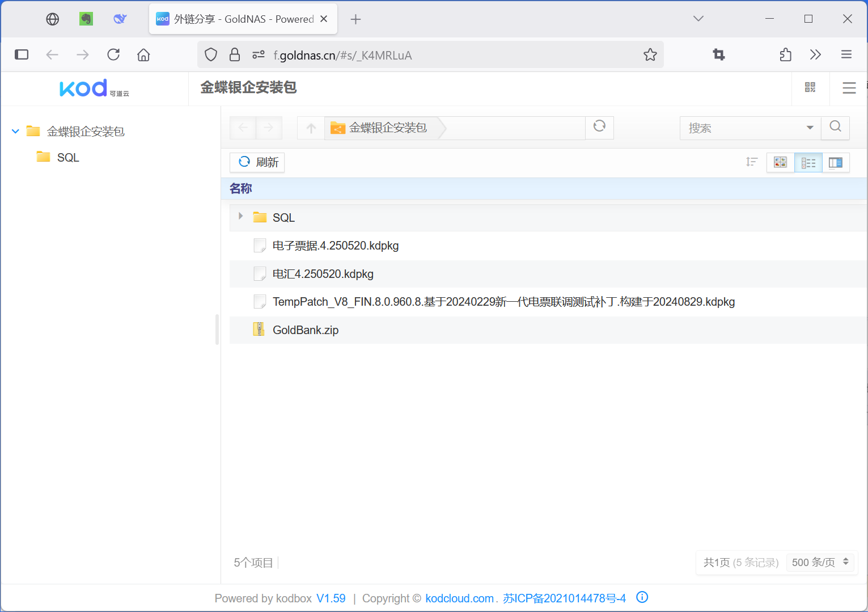Click the kod logo
The height and width of the screenshot is (612, 868).
[94, 88]
